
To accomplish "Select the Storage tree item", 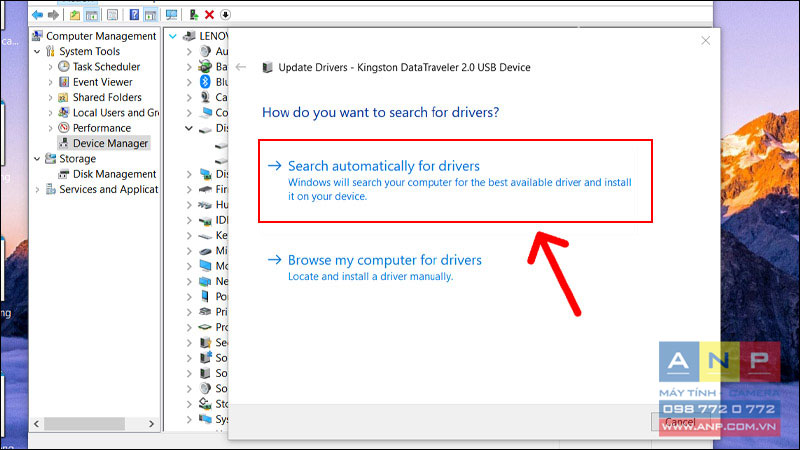I will [x=78, y=159].
